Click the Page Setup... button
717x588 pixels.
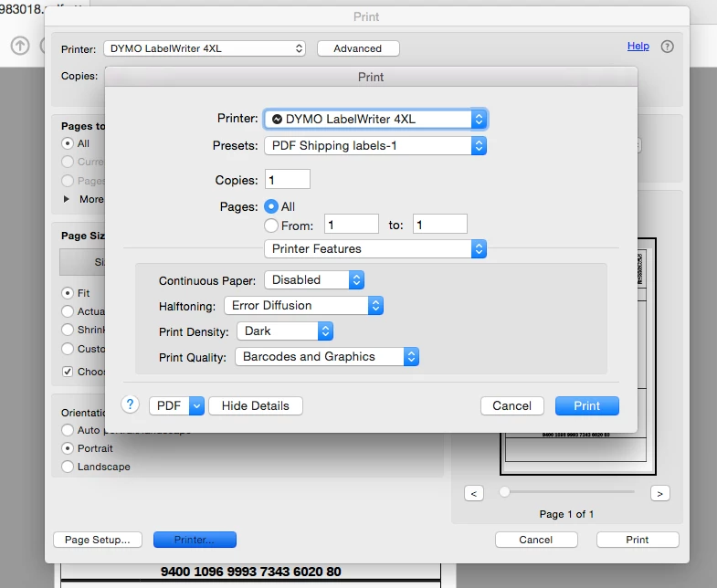coord(98,540)
